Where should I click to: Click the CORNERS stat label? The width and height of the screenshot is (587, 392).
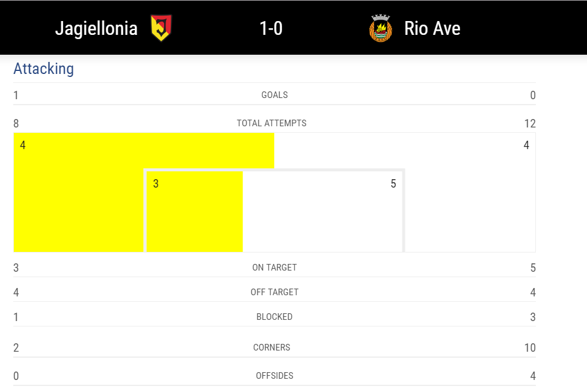tap(272, 348)
